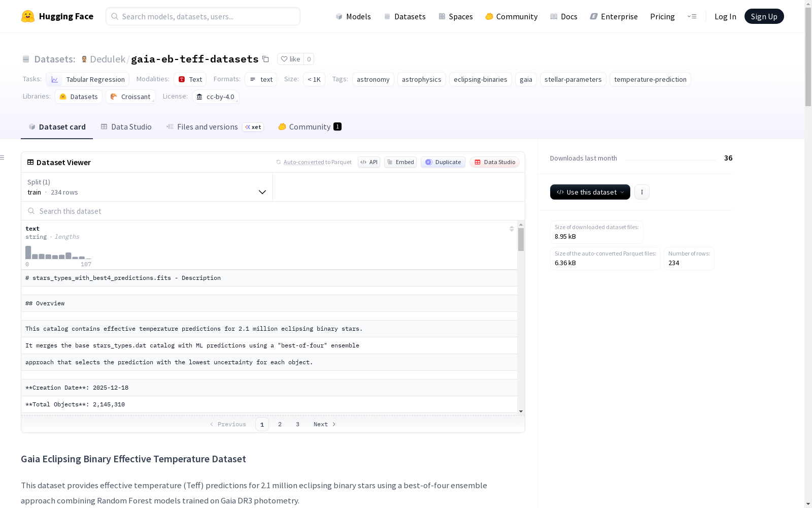Click the like count number 0
This screenshot has width=812, height=508.
(309, 59)
